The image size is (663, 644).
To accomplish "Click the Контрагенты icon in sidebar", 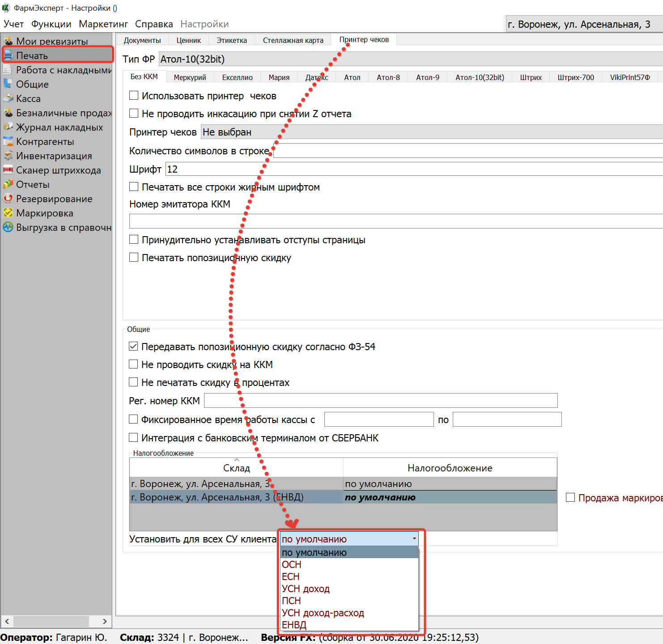I will [8, 142].
